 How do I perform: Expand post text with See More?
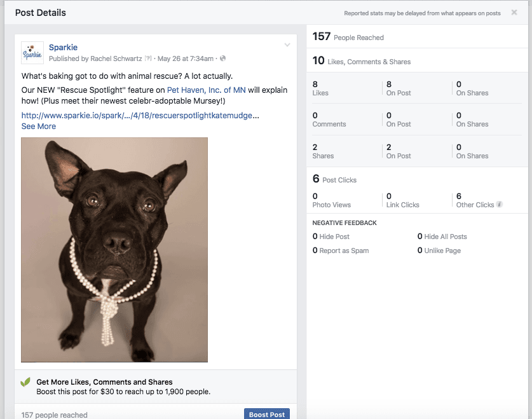pyautogui.click(x=38, y=127)
